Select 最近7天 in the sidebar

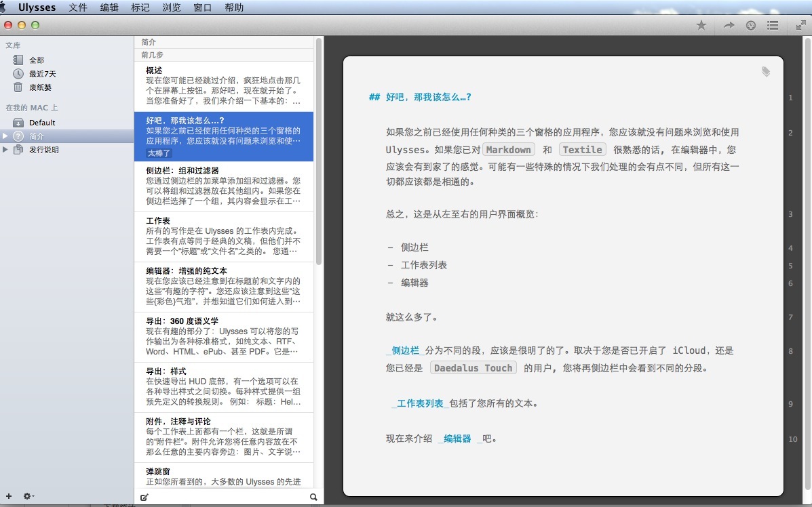click(42, 74)
